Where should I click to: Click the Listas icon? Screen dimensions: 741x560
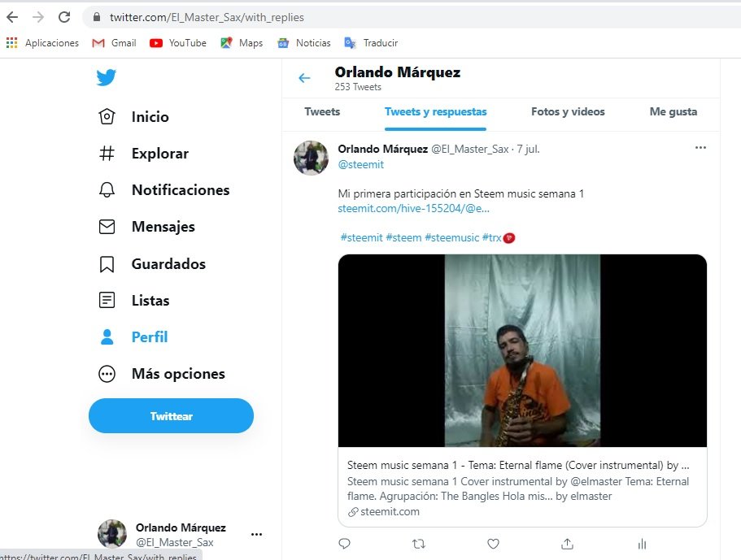(x=107, y=300)
